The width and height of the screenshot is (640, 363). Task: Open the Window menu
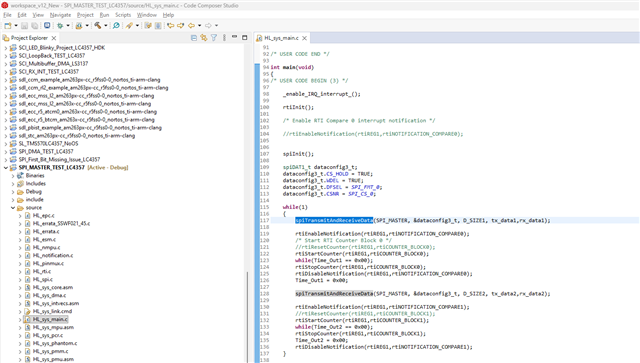pos(147,15)
